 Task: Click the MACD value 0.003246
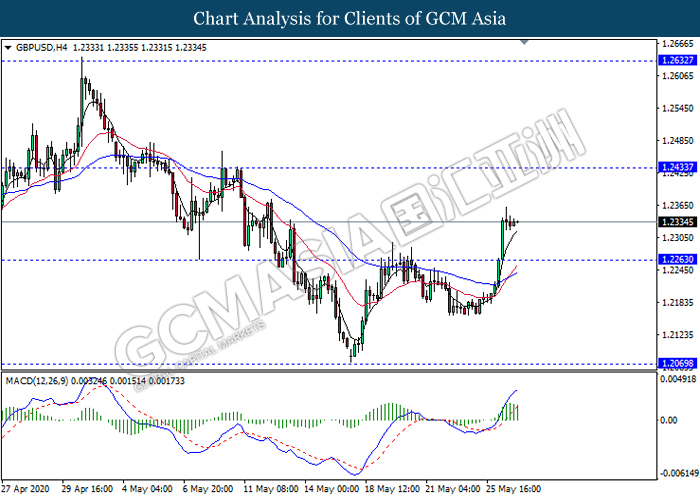click(x=89, y=381)
